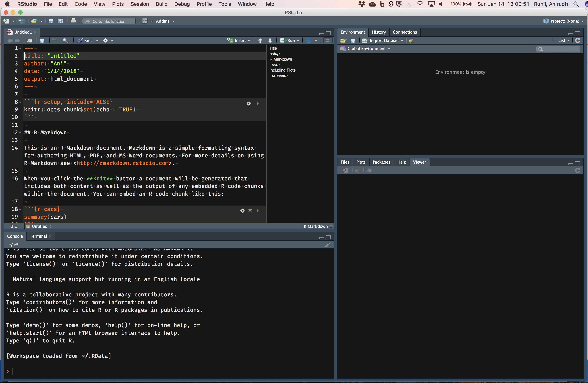Open the Session menu

click(x=140, y=4)
